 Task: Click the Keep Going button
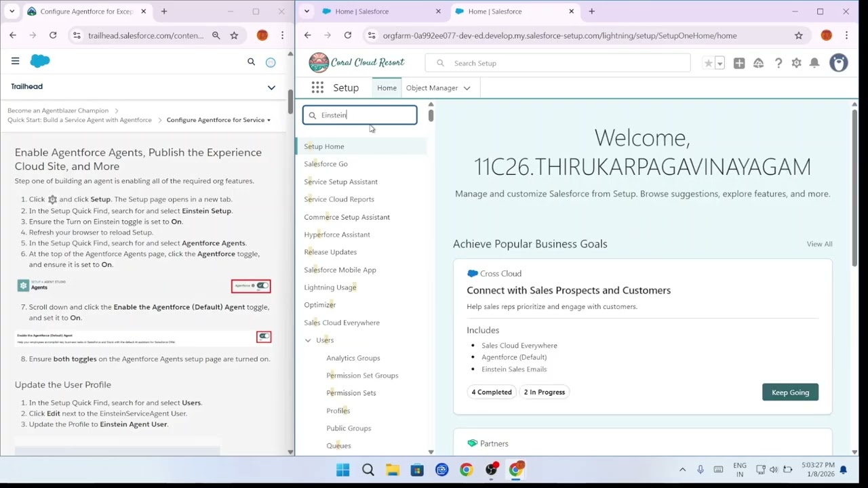790,392
